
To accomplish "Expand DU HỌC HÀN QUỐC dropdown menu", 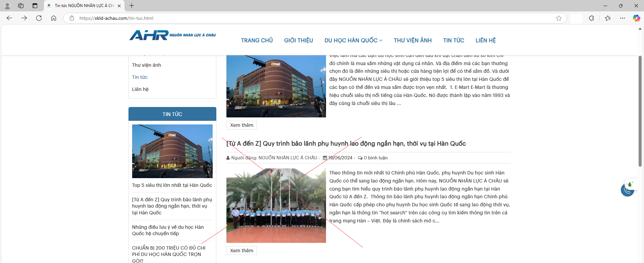I will 353,40.
